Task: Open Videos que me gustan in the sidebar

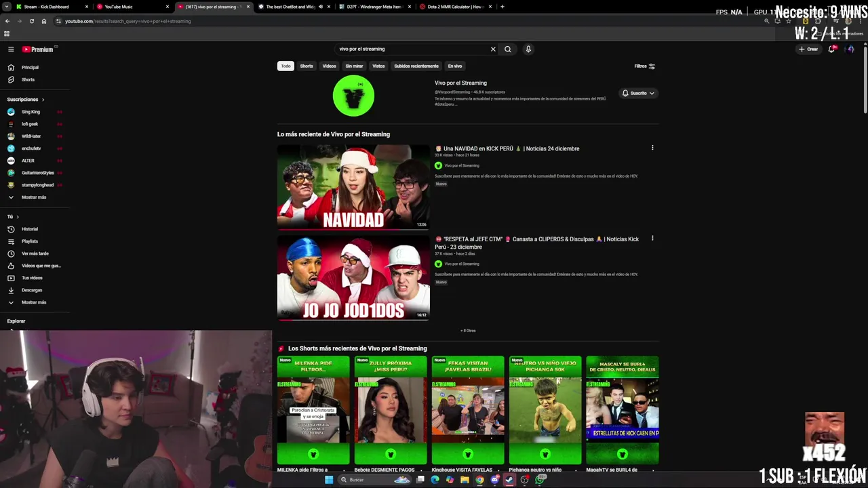Action: point(34,266)
